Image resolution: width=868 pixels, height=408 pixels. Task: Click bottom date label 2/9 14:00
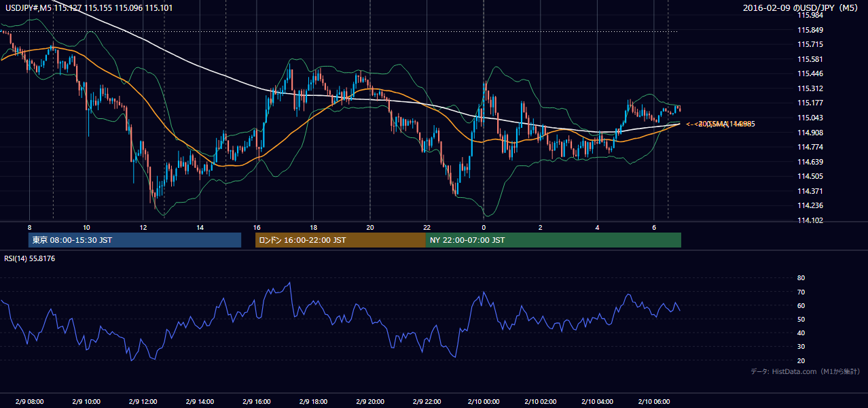pos(200,402)
